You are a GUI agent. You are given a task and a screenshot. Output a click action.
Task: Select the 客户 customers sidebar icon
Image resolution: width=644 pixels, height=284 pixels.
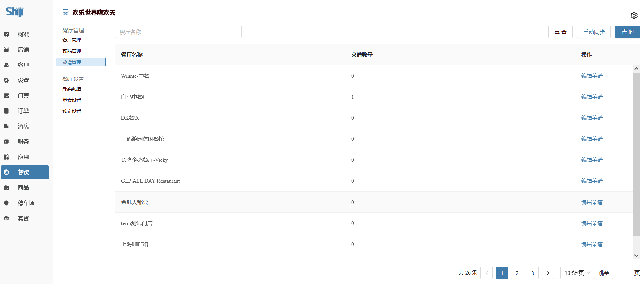pyautogui.click(x=6, y=65)
